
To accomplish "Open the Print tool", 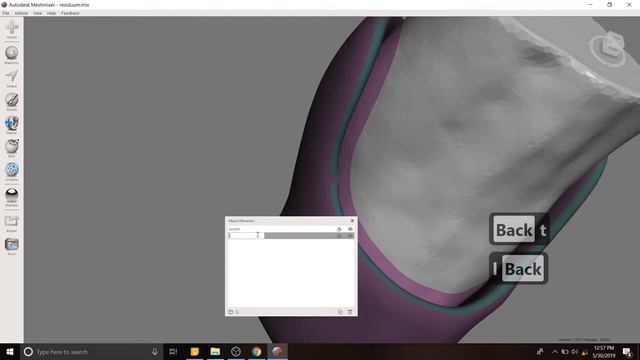I will coord(11,247).
